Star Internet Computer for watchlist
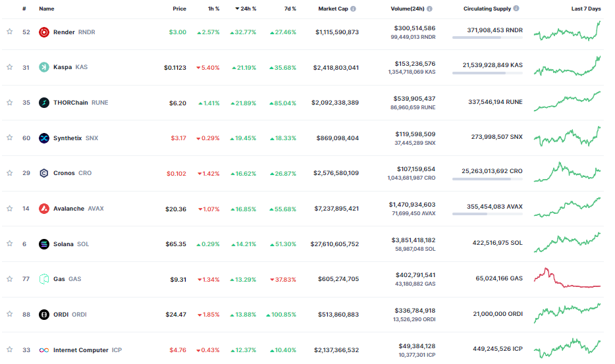Viewport: 615px width, 364px height. pyautogui.click(x=10, y=350)
